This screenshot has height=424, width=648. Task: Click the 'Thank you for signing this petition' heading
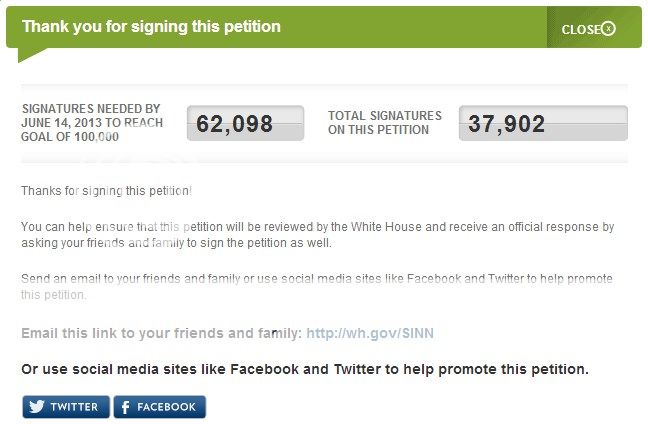tap(151, 26)
